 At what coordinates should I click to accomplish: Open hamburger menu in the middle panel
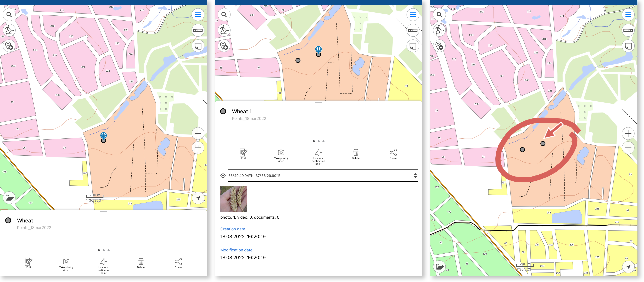coord(413,14)
